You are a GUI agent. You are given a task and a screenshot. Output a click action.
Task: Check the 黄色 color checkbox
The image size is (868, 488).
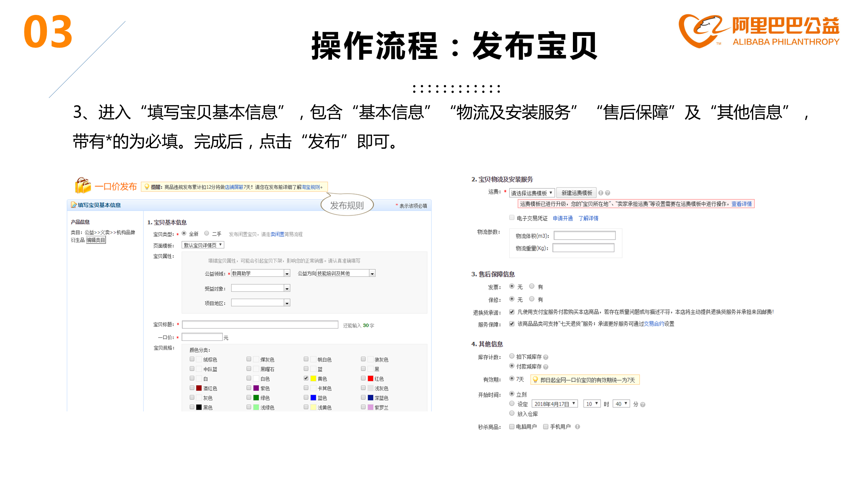coord(306,378)
